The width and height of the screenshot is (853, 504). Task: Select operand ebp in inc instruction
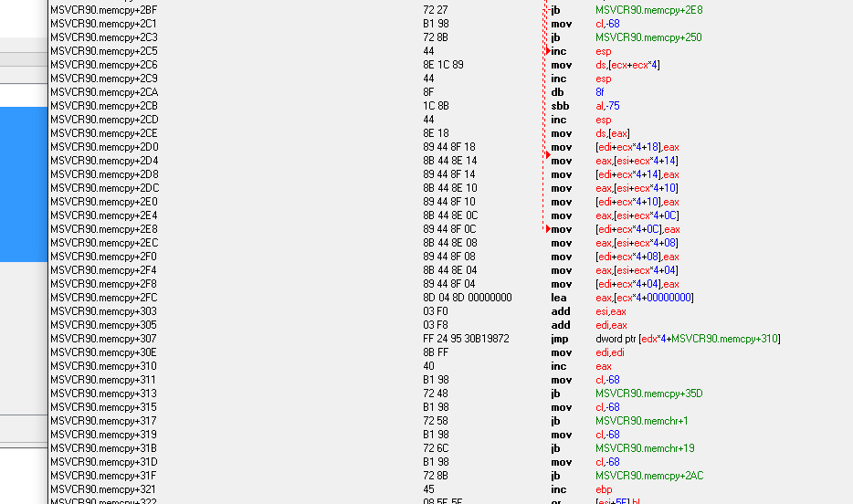pos(604,489)
